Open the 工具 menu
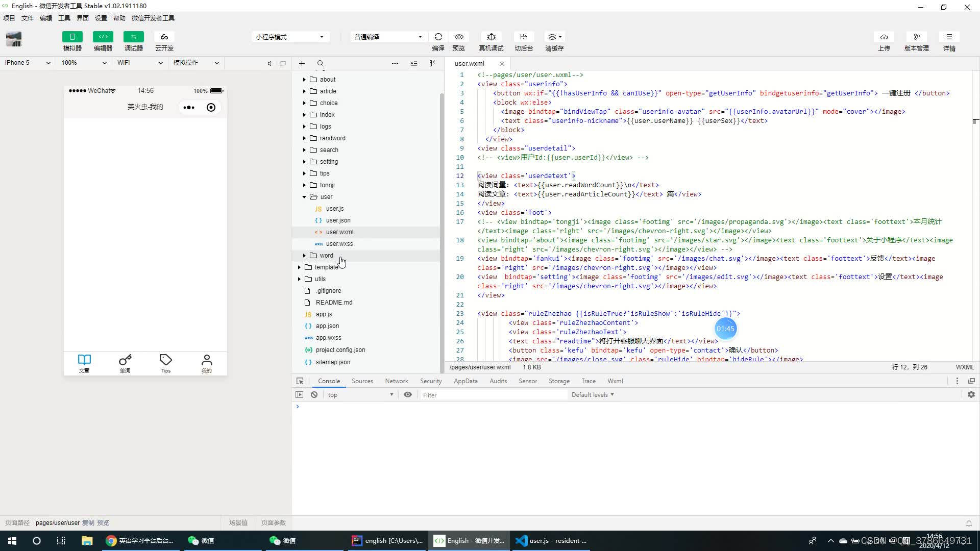The height and width of the screenshot is (551, 980). tap(64, 18)
